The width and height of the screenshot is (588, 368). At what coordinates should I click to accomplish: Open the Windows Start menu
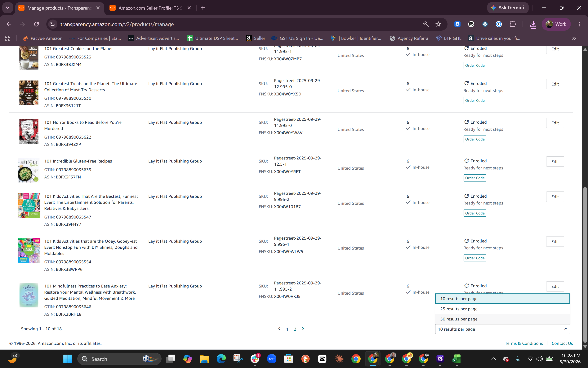click(68, 359)
